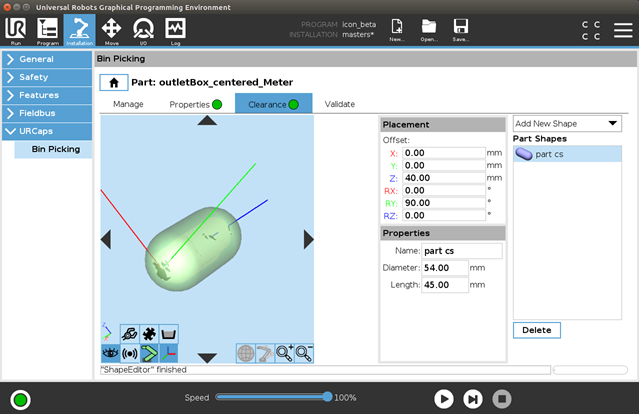
Task: Zoom out with the magnifier minus icon
Action: click(x=304, y=353)
